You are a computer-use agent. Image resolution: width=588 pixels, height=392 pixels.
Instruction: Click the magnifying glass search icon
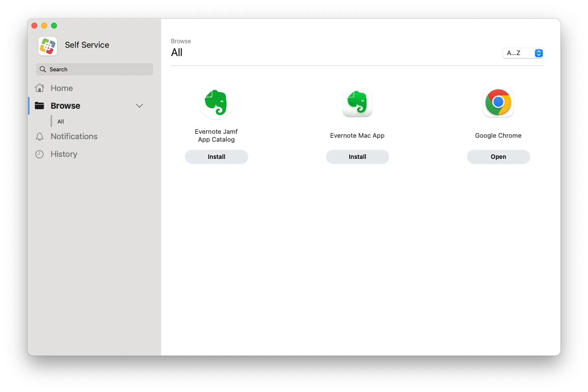43,69
